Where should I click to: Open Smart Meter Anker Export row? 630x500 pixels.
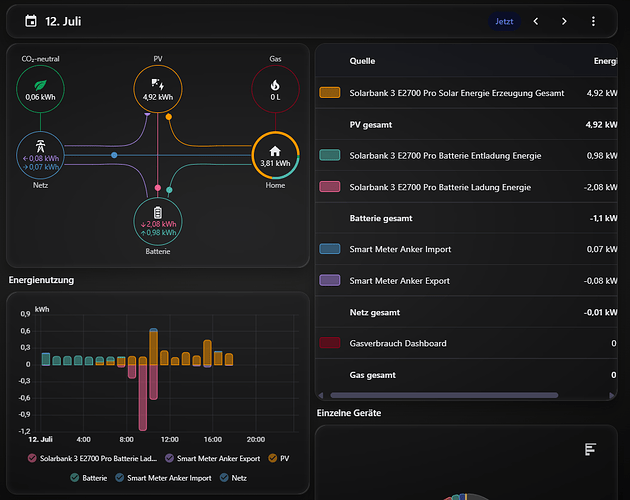point(466,281)
